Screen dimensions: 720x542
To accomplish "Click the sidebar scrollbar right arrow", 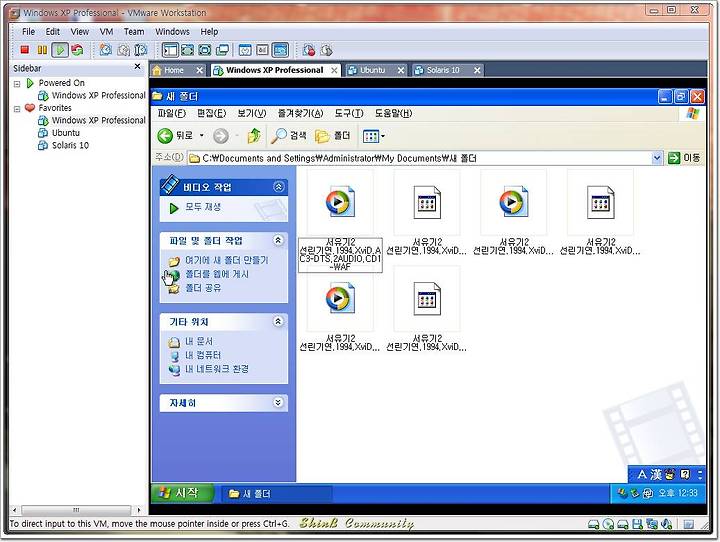I will [139, 510].
